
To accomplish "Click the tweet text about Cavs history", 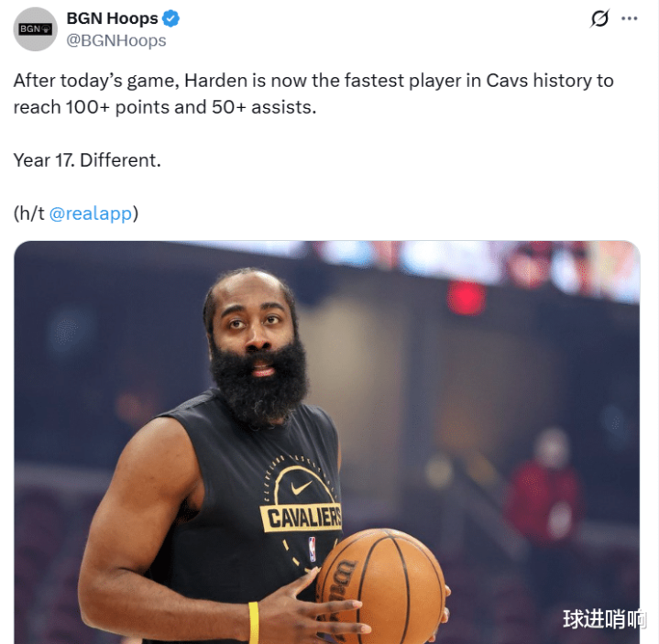I will coord(313,93).
